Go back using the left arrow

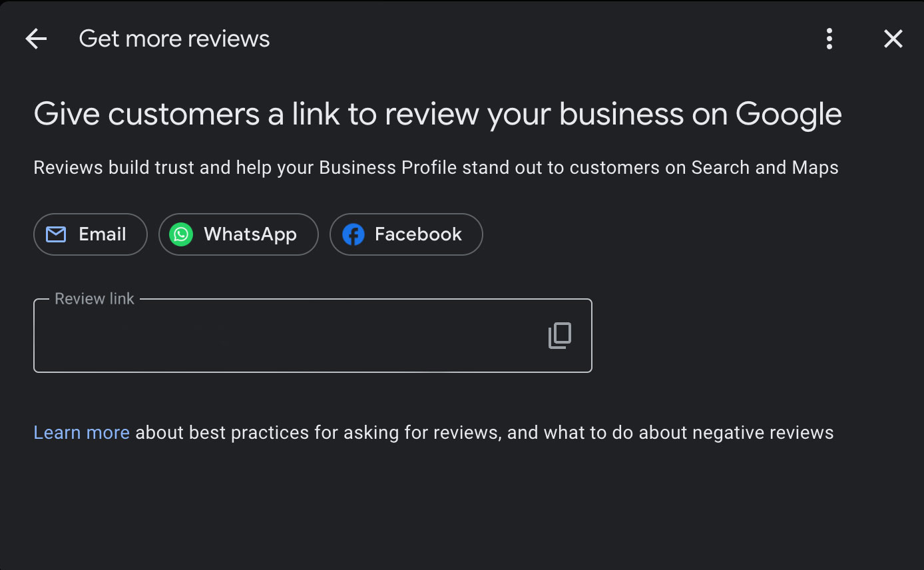click(36, 39)
